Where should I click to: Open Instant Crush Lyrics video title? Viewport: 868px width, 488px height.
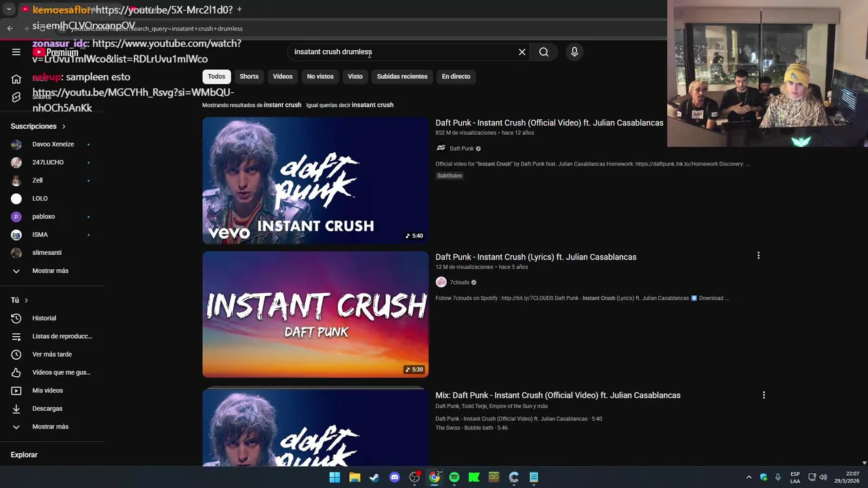point(536,257)
